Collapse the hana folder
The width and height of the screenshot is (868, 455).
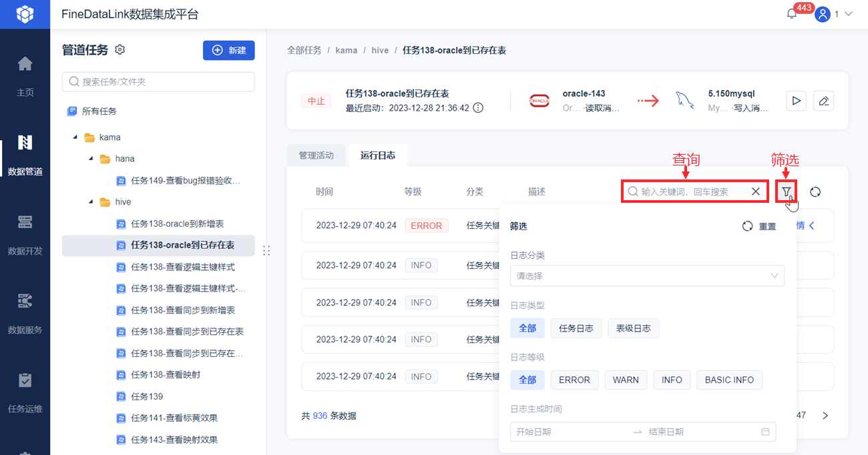(x=90, y=159)
